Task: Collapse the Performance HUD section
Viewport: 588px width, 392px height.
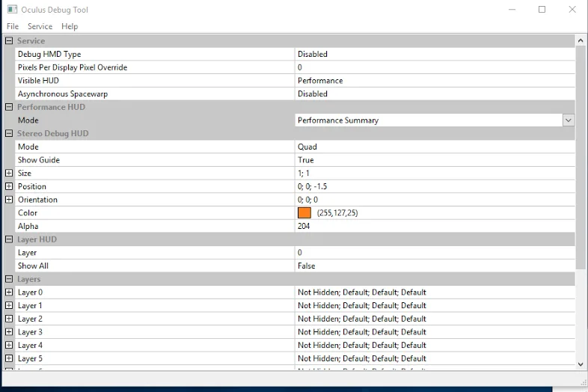Action: (9, 107)
